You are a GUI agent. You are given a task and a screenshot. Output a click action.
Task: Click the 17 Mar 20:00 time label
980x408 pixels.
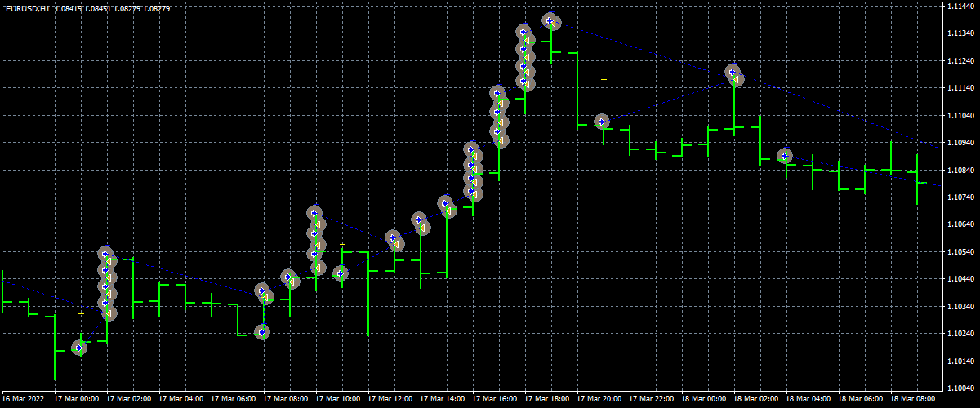pyautogui.click(x=599, y=400)
